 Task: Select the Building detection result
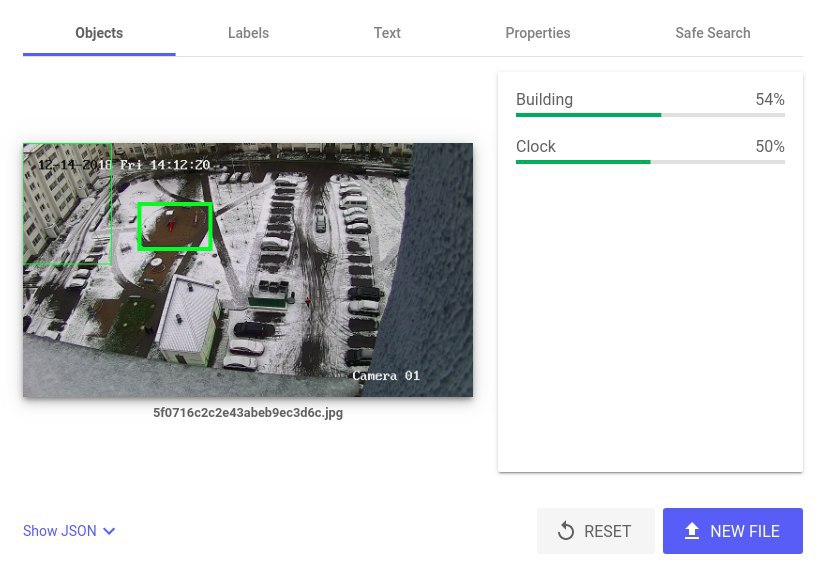point(650,104)
